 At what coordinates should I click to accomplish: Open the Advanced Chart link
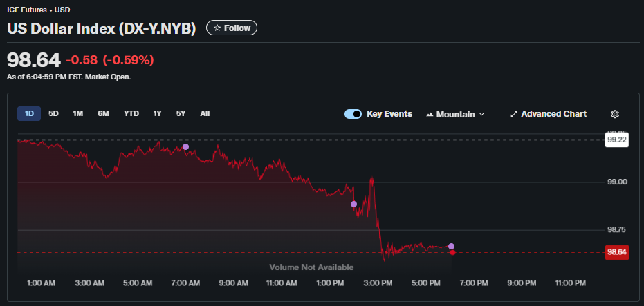click(x=553, y=114)
